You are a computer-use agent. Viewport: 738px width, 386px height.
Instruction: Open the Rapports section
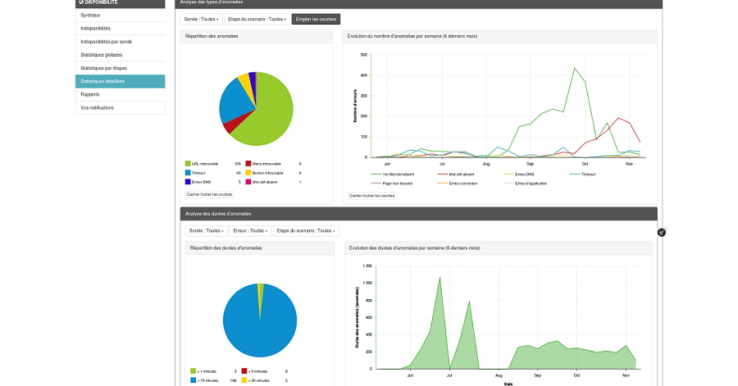[120, 94]
